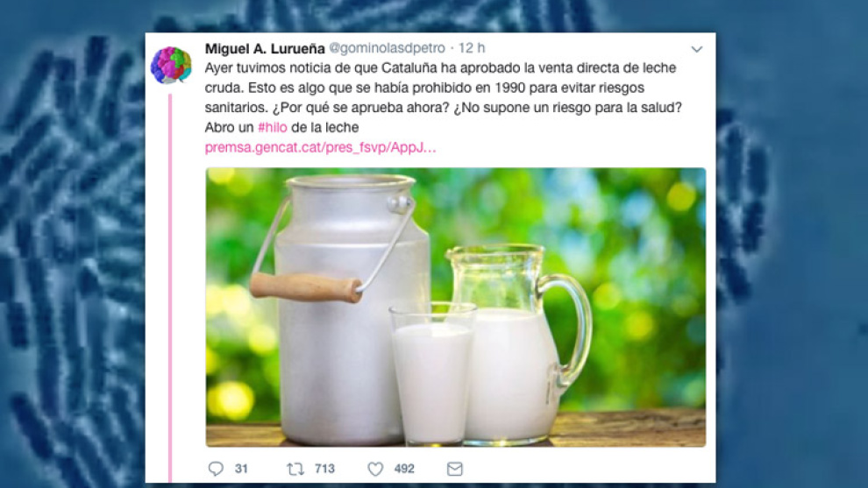Click the pink thread line below avatar
The width and height of the screenshot is (868, 488).
(170, 287)
